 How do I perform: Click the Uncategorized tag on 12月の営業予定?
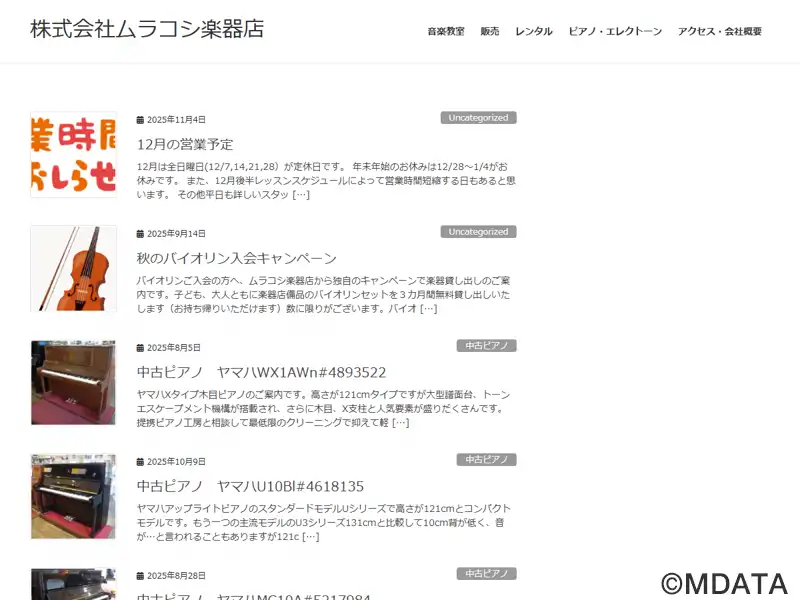coord(479,118)
